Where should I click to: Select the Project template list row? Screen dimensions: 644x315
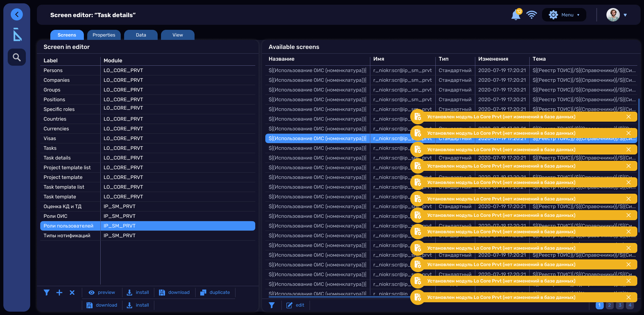(x=148, y=168)
